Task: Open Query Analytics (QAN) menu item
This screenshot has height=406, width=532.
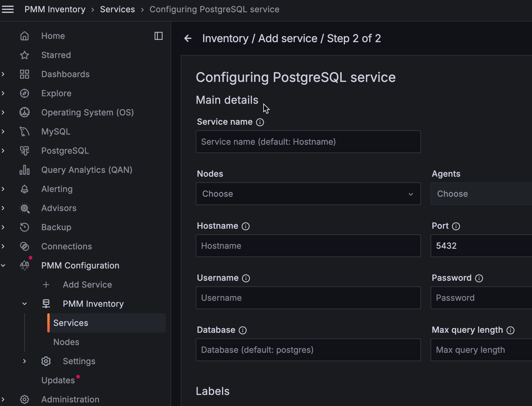Action: tap(87, 170)
